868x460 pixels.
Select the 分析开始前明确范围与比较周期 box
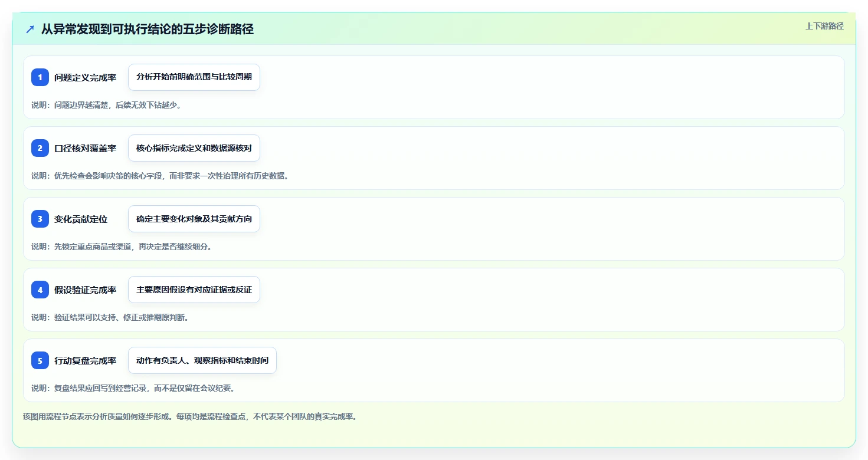pyautogui.click(x=194, y=77)
